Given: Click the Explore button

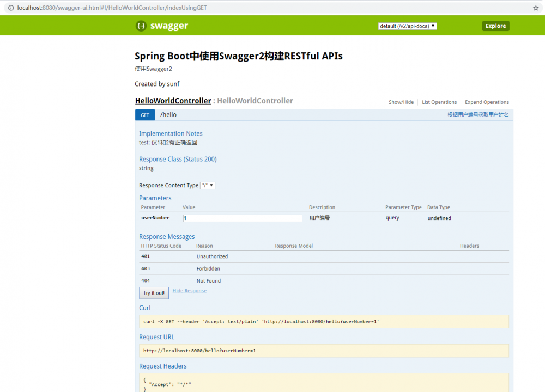Looking at the screenshot, I should (x=495, y=26).
